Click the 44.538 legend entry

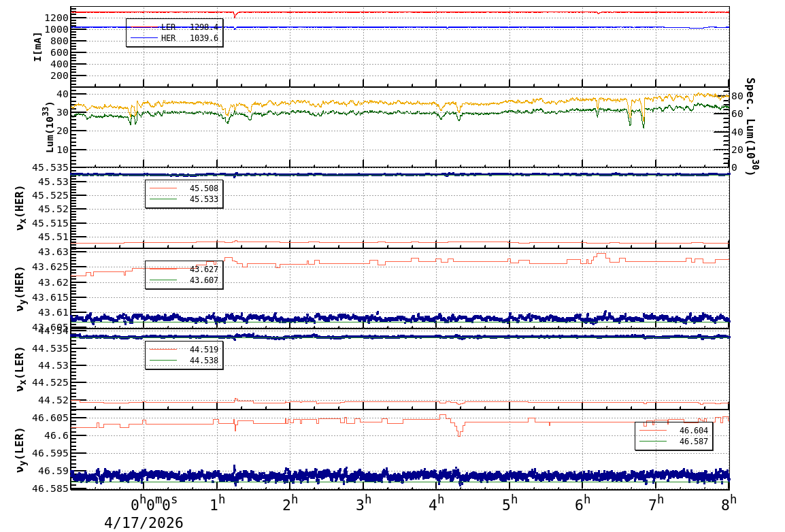pyautogui.click(x=203, y=361)
